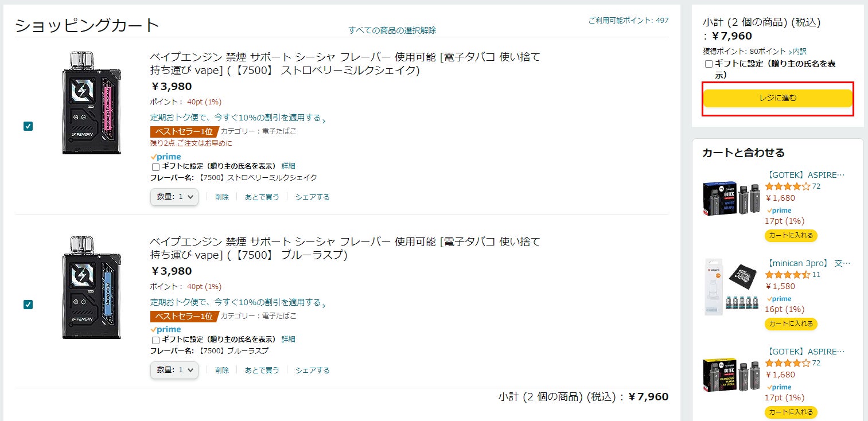This screenshot has height=421, width=868.
Task: Click the レジに進む checkout button
Action: 778,98
